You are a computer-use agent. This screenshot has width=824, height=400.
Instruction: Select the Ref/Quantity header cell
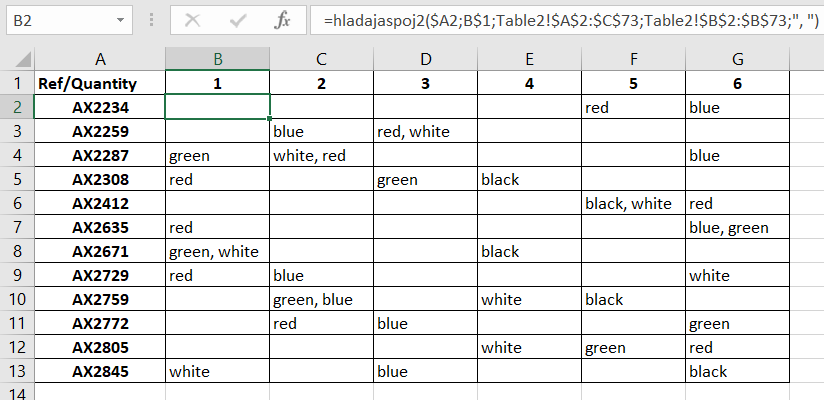pyautogui.click(x=99, y=83)
